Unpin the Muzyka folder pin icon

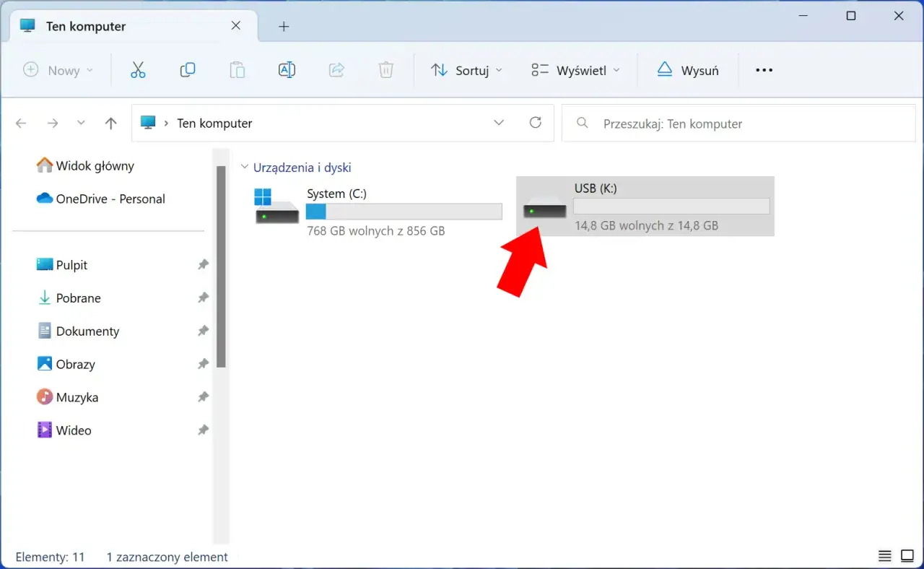pos(203,396)
